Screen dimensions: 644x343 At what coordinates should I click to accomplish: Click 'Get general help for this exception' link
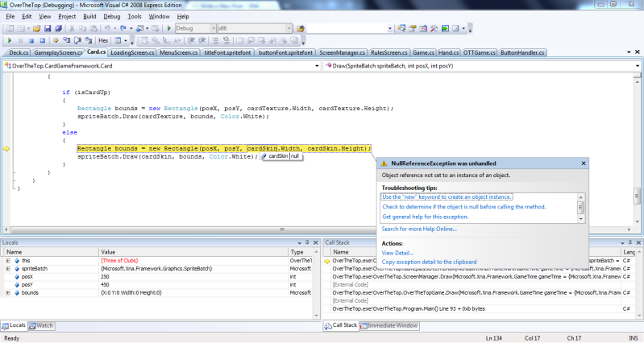pyautogui.click(x=425, y=217)
